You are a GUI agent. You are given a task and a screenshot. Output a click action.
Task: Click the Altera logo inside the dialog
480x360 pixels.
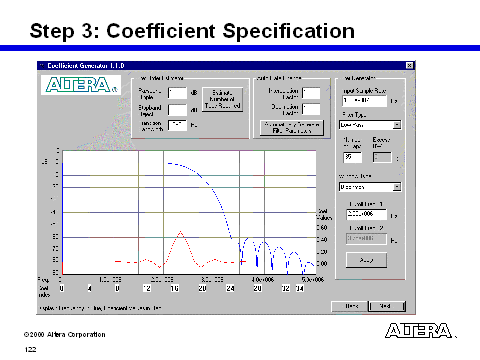click(81, 85)
